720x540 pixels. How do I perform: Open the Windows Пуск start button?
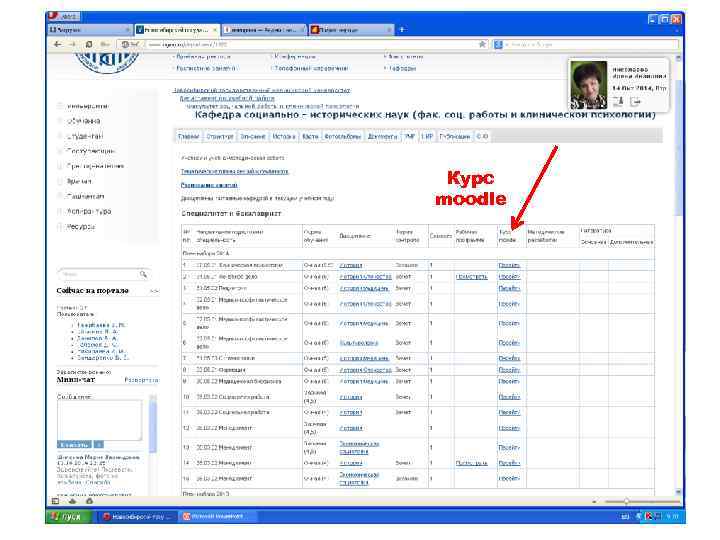[70, 517]
